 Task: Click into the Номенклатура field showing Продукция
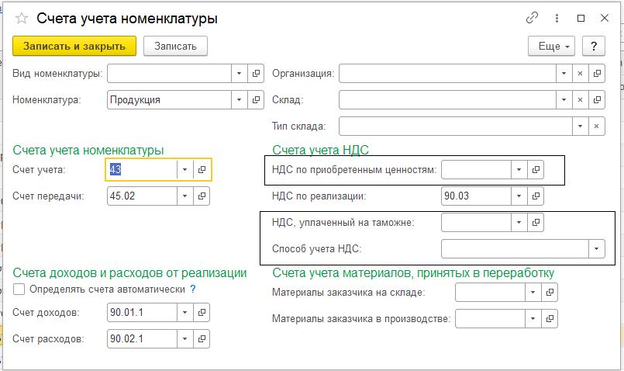click(x=169, y=100)
